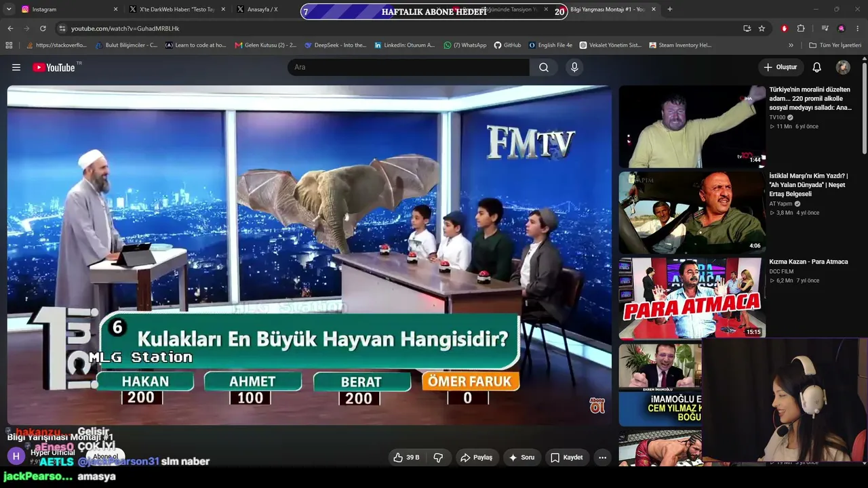Open the YouTube guide hamburger menu
Viewport: 868px width, 488px height.
[x=16, y=67]
